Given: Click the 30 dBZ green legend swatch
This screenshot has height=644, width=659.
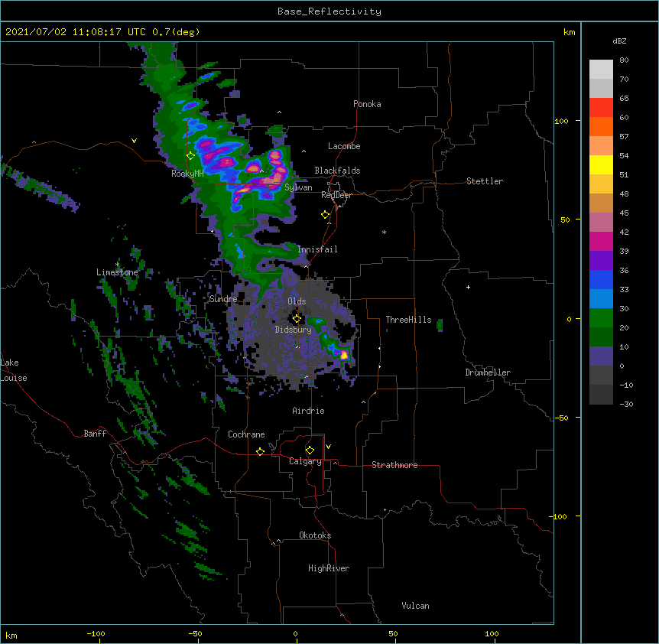Looking at the screenshot, I should [x=601, y=318].
